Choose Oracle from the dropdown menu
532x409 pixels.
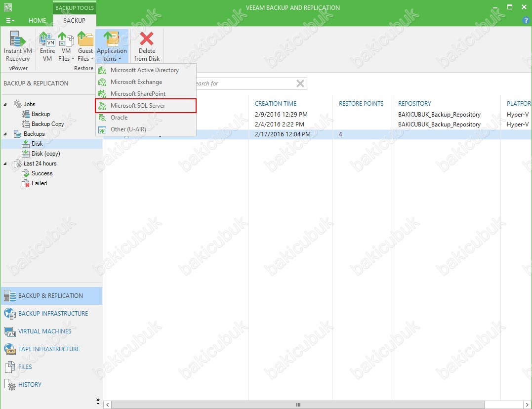click(146, 118)
